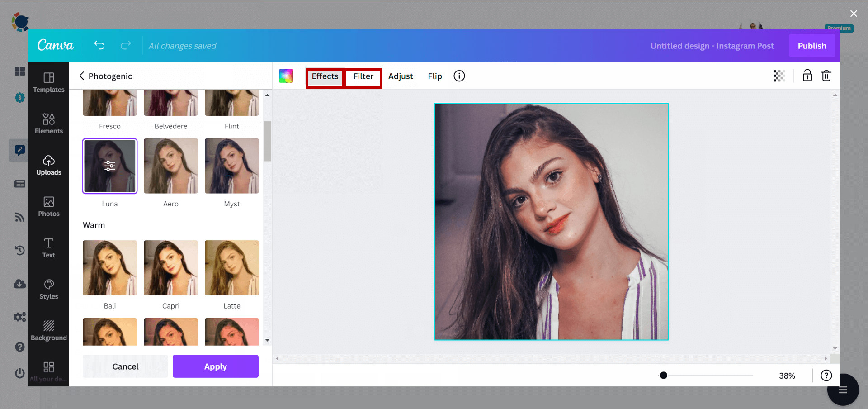Open the Uploads panel
The image size is (868, 409).
click(49, 164)
